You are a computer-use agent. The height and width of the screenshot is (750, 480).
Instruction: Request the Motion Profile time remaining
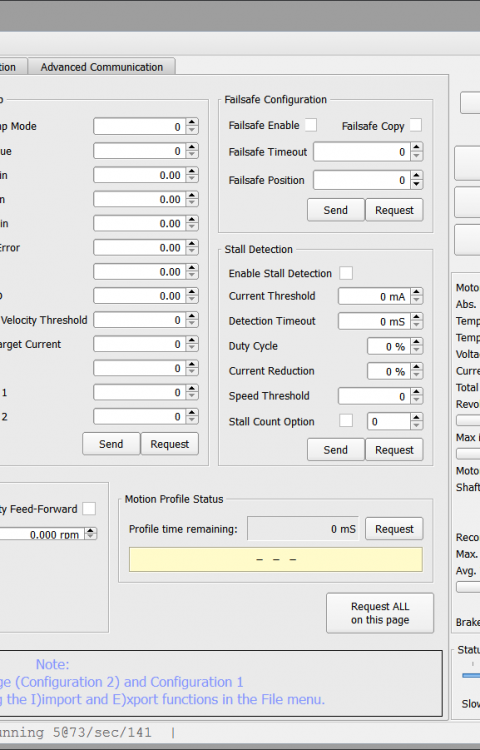394,529
